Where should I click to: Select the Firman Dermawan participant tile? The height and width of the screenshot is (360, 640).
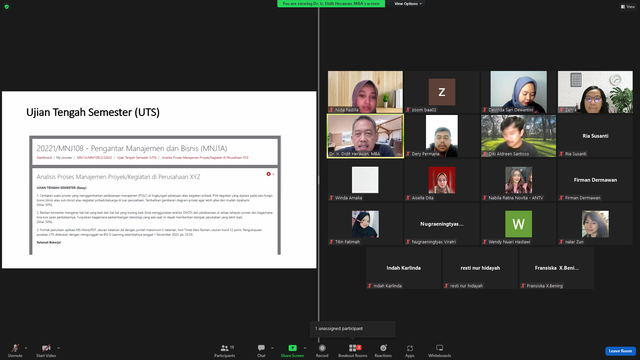click(x=595, y=180)
